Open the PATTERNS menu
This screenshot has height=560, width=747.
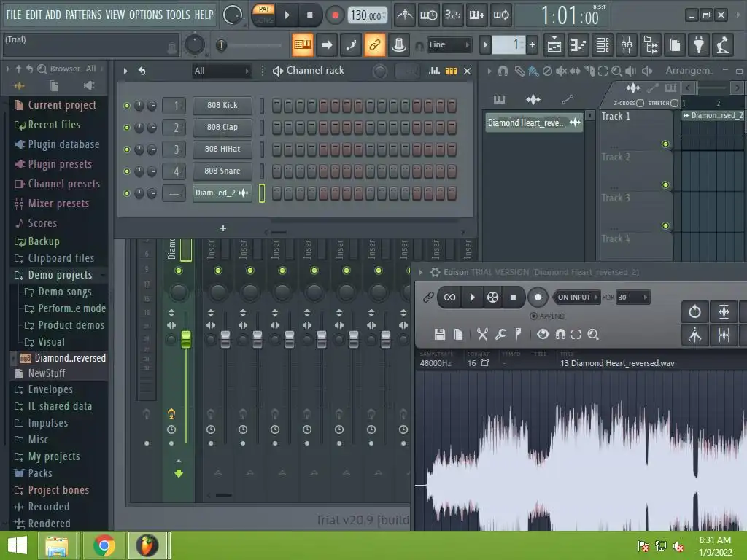click(x=83, y=15)
